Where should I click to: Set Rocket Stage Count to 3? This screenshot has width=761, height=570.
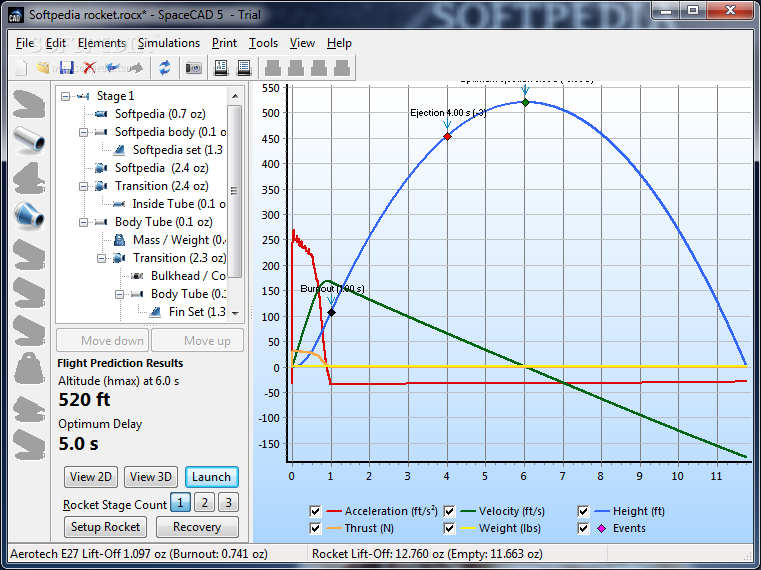(228, 503)
